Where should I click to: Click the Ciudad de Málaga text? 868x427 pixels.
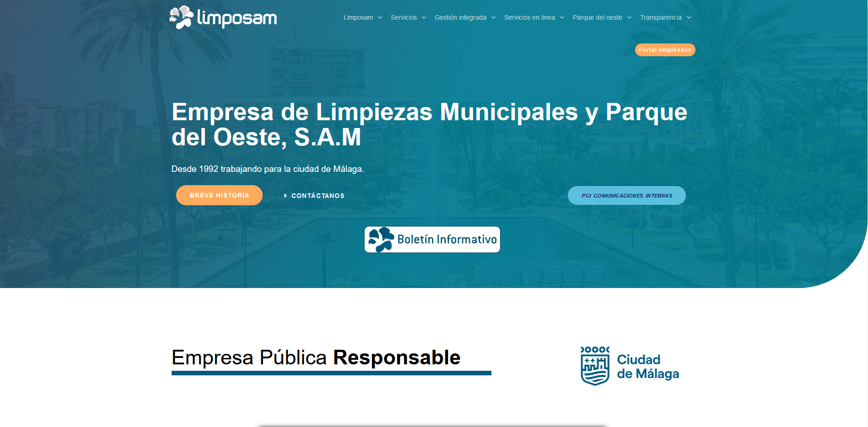coord(647,367)
